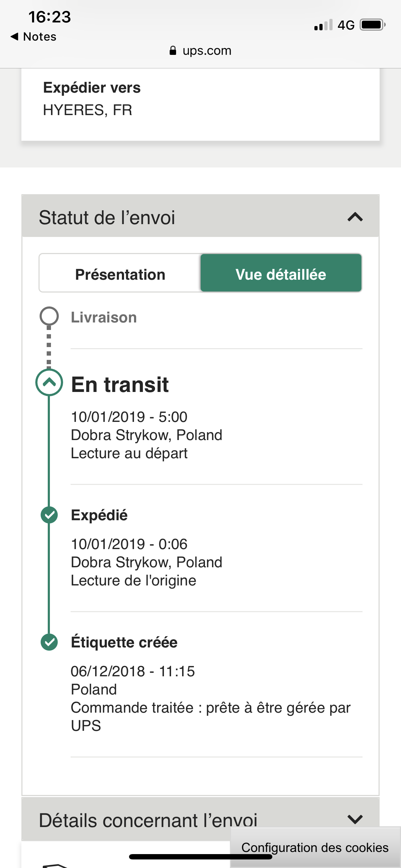
Task: Expand Détails concernant l'envoi chevron
Action: (x=355, y=819)
